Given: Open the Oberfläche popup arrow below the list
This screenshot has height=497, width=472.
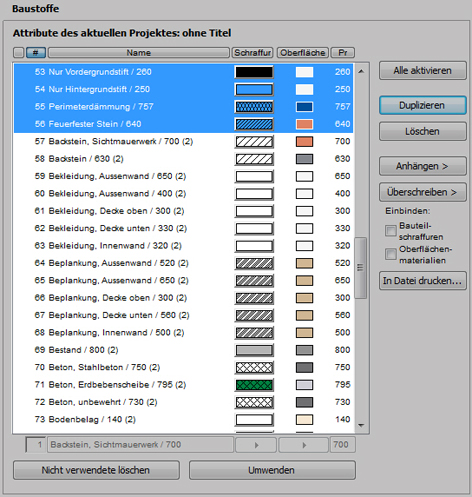Looking at the screenshot, I should 304,445.
